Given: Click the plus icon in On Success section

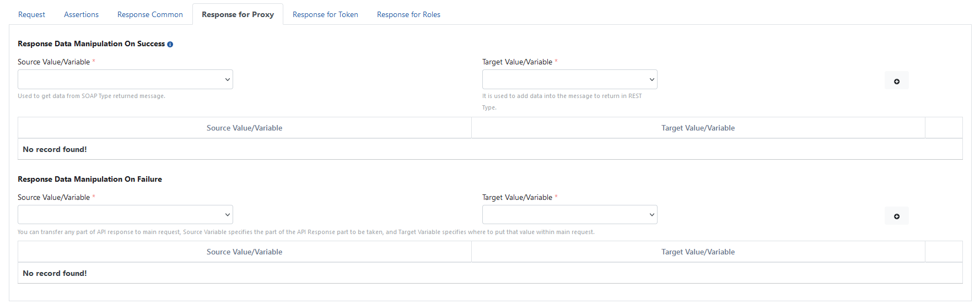Looking at the screenshot, I should coord(896,81).
